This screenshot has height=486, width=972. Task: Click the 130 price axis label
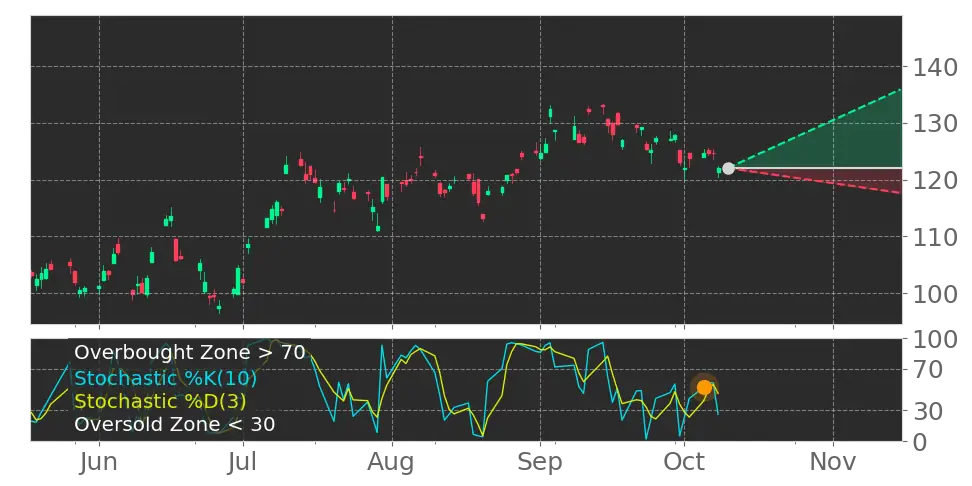pos(935,124)
